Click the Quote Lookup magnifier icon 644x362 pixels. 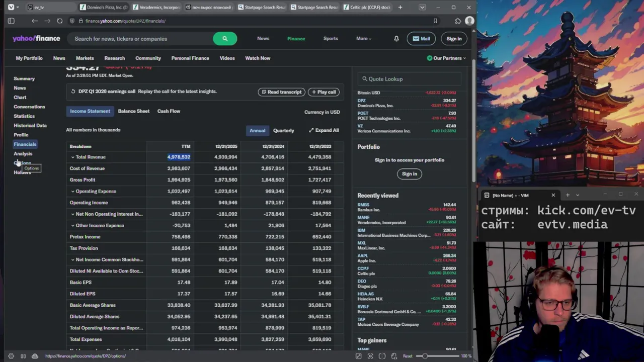[x=365, y=79]
